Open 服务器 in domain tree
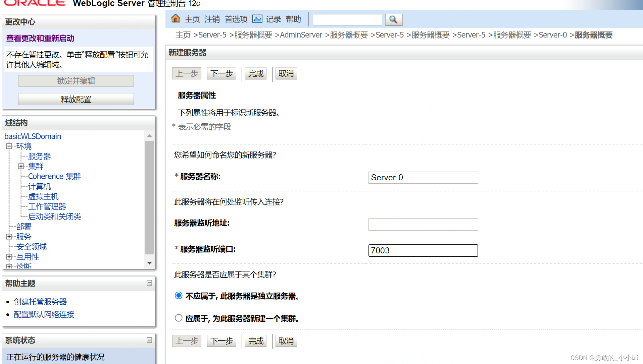Screen dimensions: 643x364 pyautogui.click(x=40, y=156)
